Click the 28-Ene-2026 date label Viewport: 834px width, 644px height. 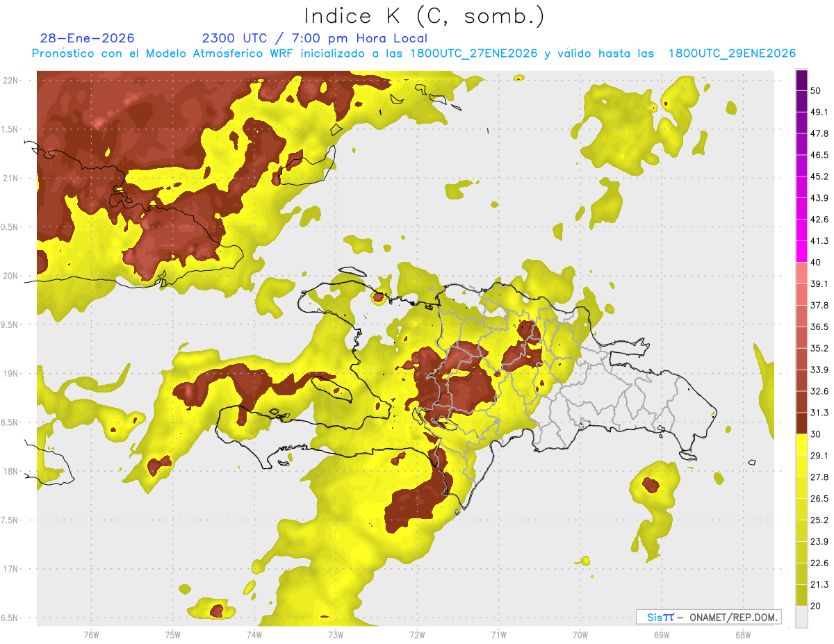tap(88, 38)
